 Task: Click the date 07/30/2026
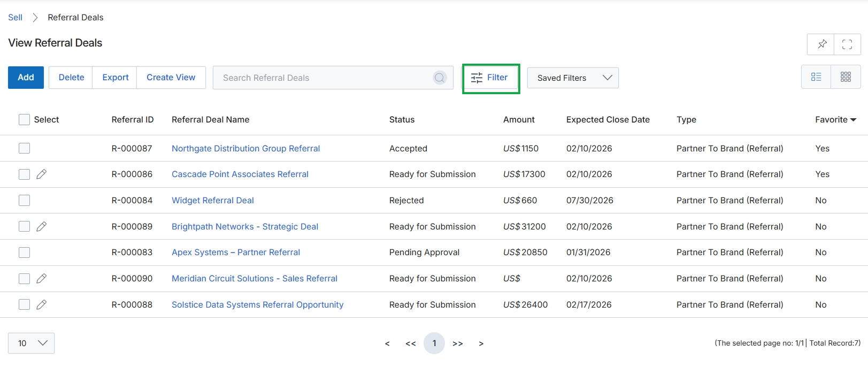[590, 200]
